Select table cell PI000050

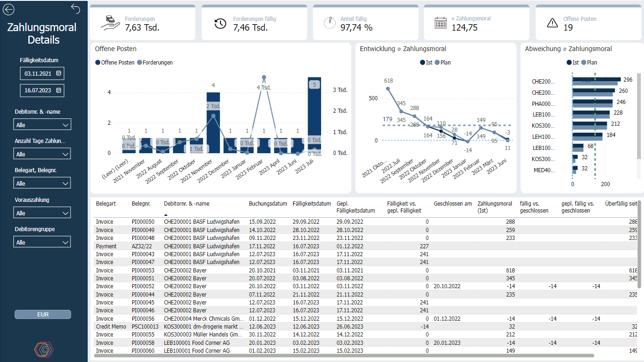143,222
